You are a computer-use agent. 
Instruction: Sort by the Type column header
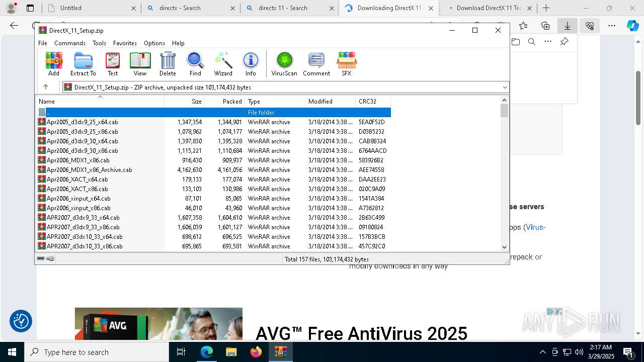pos(275,102)
